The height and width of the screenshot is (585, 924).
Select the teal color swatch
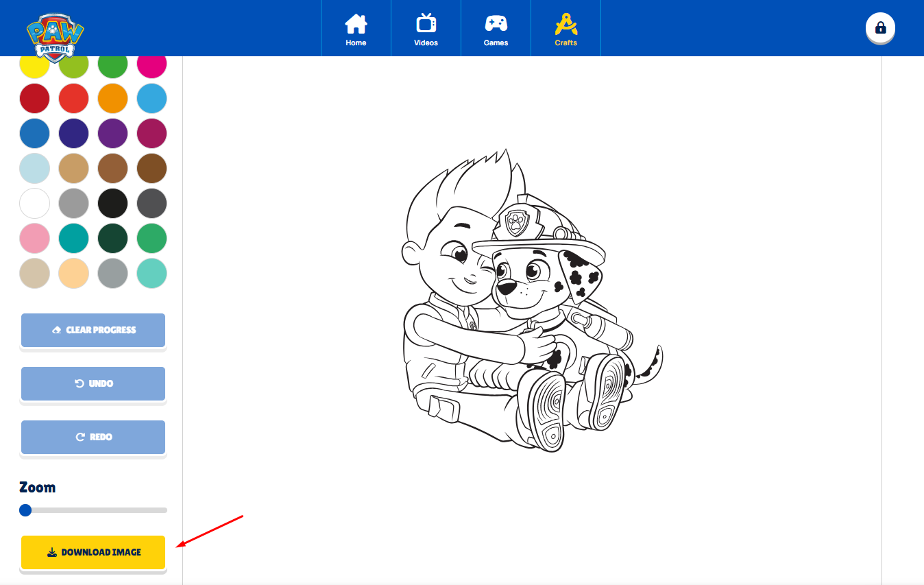(73, 239)
